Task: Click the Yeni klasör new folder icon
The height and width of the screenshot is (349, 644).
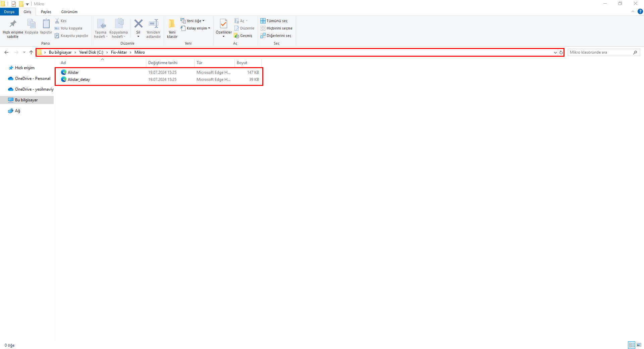Action: click(x=172, y=24)
